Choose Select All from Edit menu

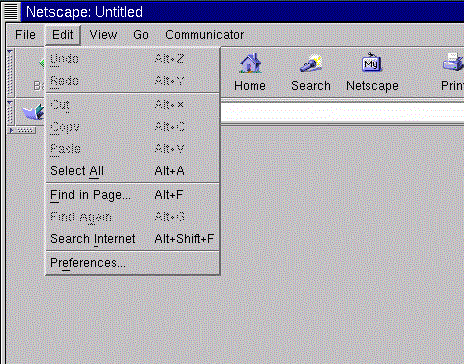click(132, 171)
